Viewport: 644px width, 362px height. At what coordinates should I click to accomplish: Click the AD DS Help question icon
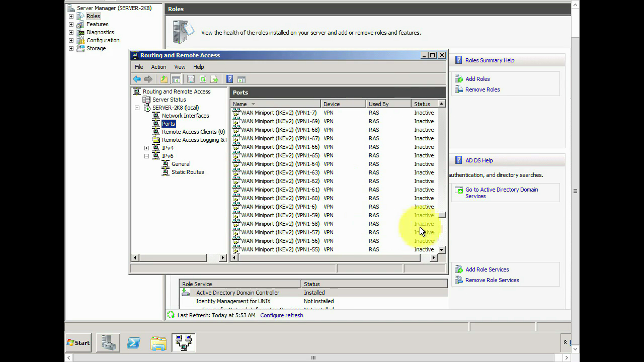coord(458,160)
